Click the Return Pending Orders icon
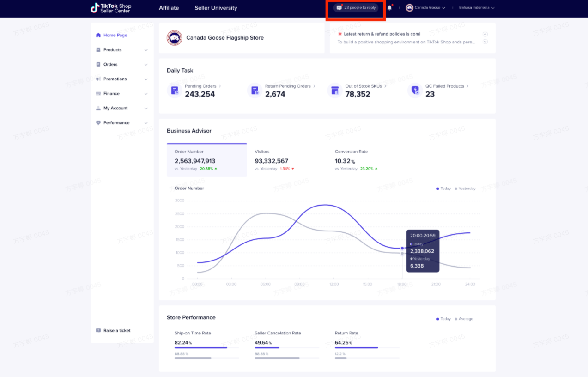588x377 pixels. click(255, 91)
